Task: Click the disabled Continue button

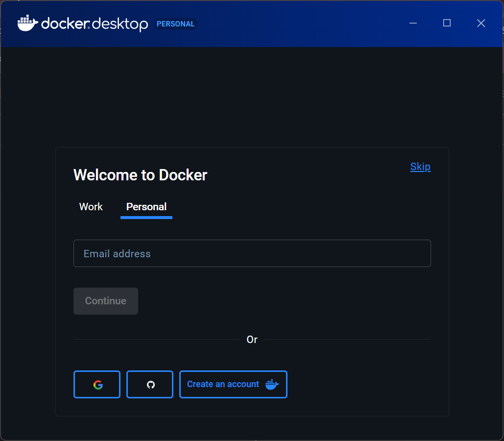Action: pos(106,301)
